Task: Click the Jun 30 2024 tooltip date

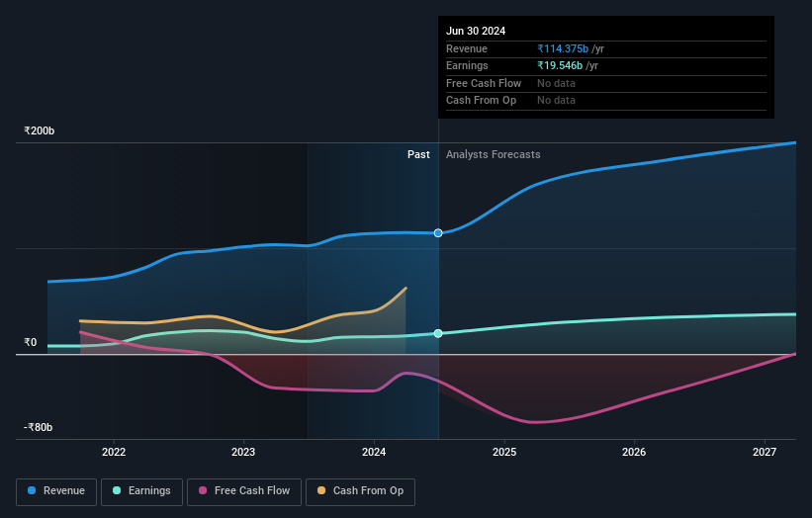Action: click(476, 31)
